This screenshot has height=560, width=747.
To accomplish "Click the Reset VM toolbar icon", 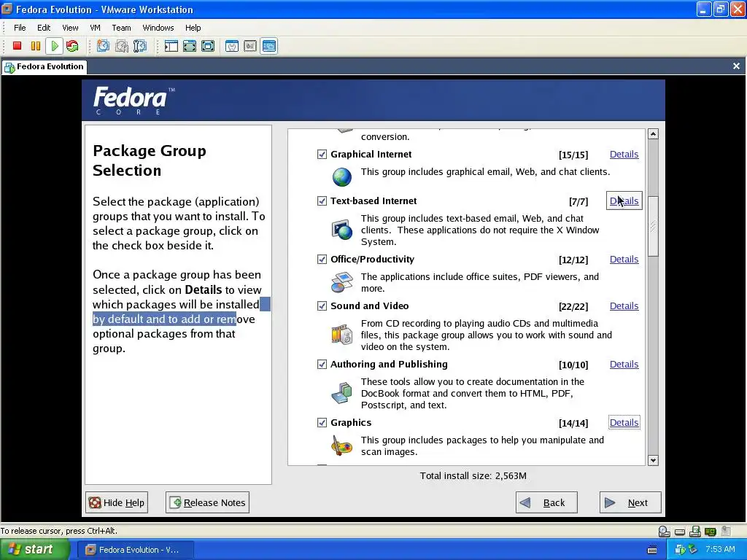I will 72,46.
